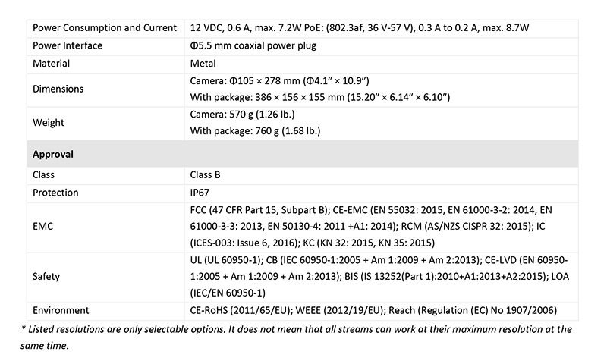The width and height of the screenshot is (607, 364).
Task: Click the Power Consumption and Current label
Action: pos(105,28)
